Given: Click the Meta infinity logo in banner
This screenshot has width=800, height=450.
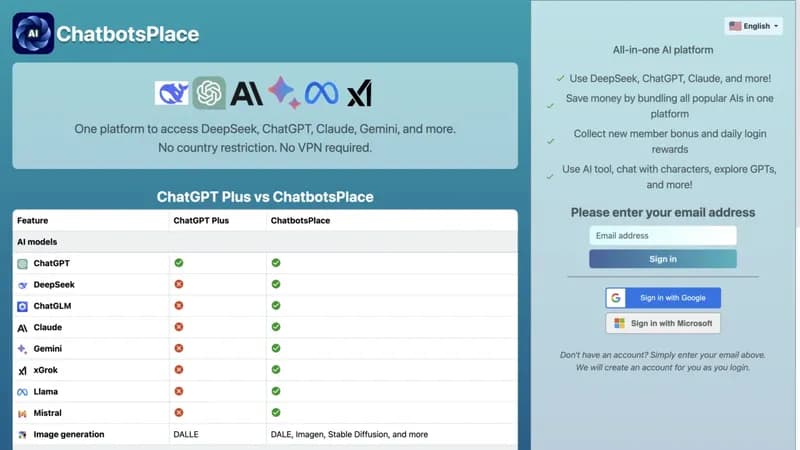Looking at the screenshot, I should click(321, 93).
